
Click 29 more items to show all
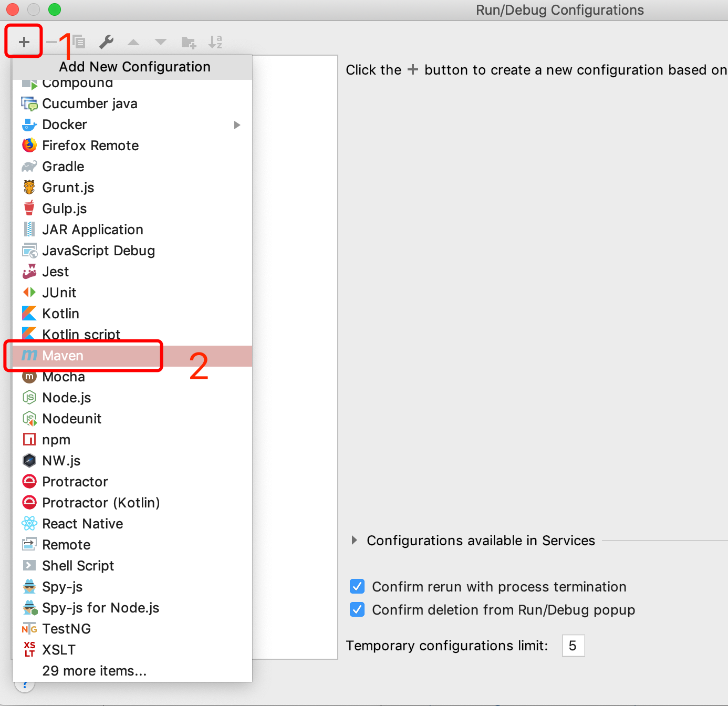[x=132, y=671]
